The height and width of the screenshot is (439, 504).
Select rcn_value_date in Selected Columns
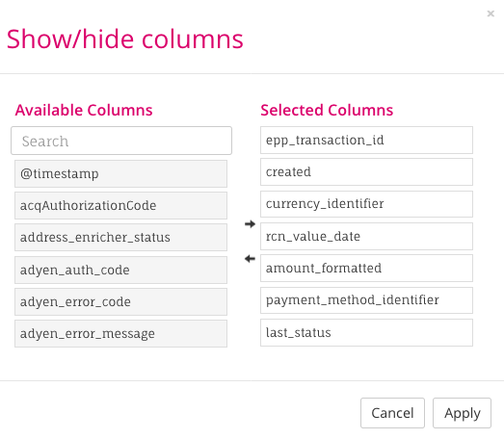click(366, 237)
